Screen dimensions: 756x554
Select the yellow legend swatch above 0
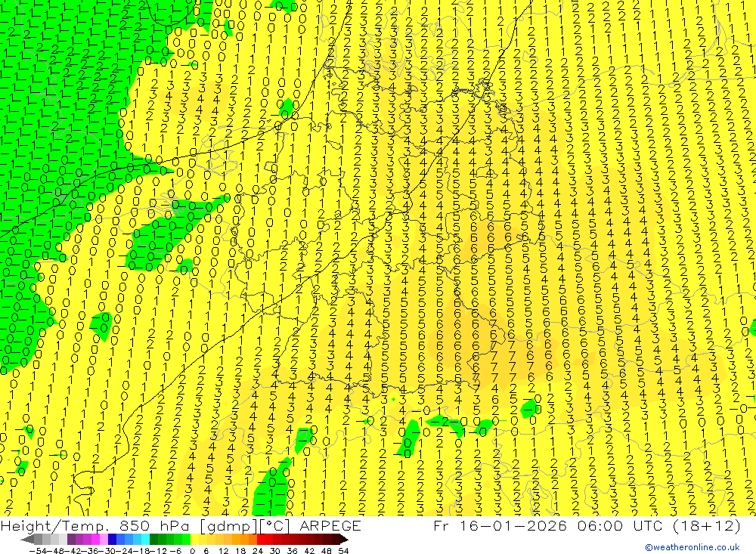(x=194, y=539)
